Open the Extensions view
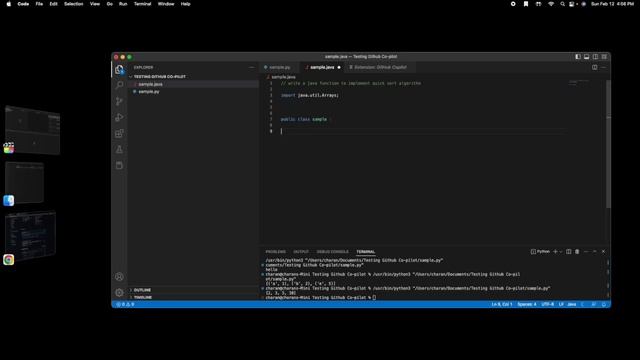This screenshot has height=360, width=640. (x=119, y=133)
